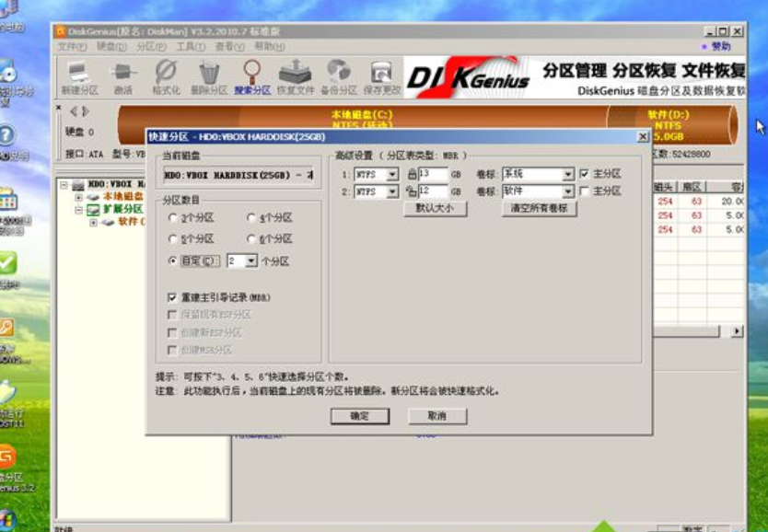Click the 软件(D:) partition bar
Image resolution: width=768 pixels, height=532 pixels.
click(x=670, y=125)
